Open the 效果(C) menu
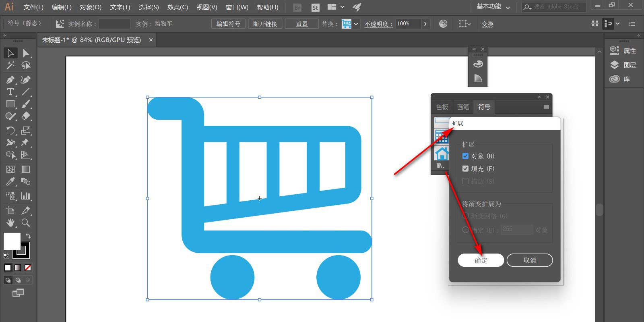644x322 pixels. (x=178, y=7)
